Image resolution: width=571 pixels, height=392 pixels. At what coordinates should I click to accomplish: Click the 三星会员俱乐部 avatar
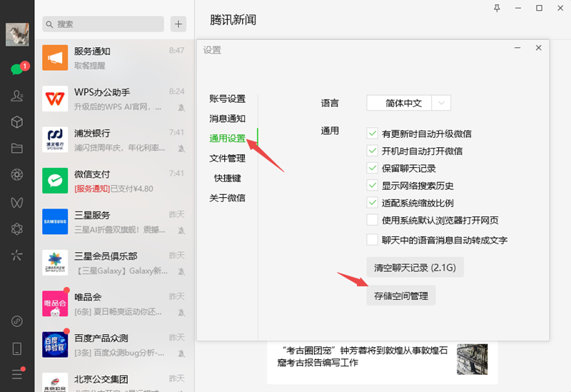[x=55, y=263]
